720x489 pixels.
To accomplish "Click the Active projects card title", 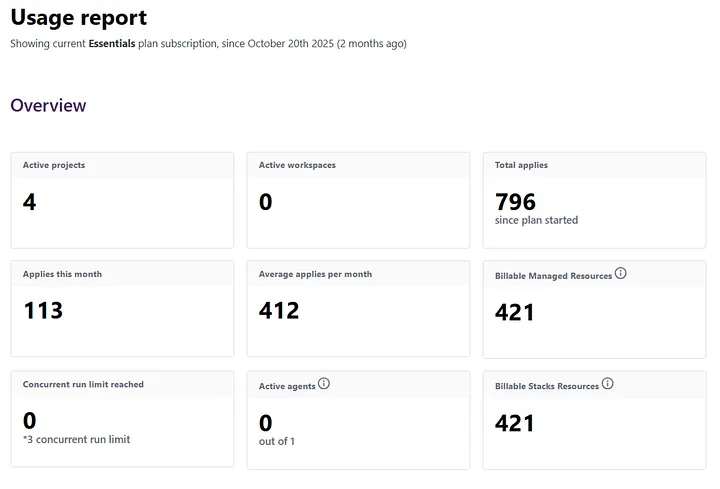I will tap(54, 165).
